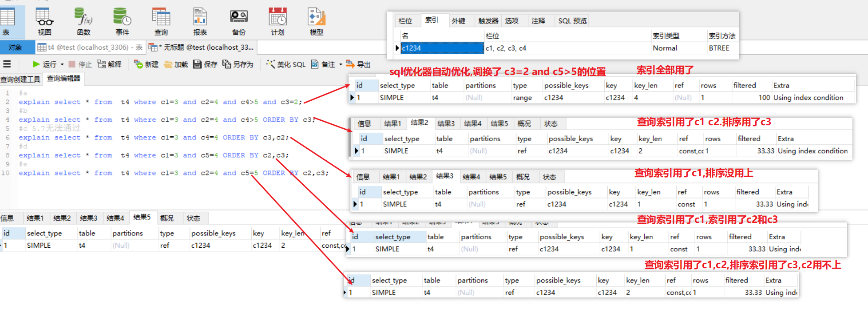Switch to the t4 @test table tab
Image resolution: width=868 pixels, height=329 pixels.
coord(90,47)
